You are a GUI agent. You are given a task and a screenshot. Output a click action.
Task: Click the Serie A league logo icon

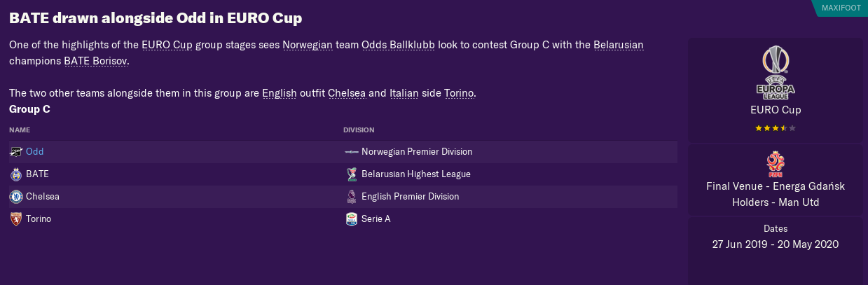coord(352,219)
